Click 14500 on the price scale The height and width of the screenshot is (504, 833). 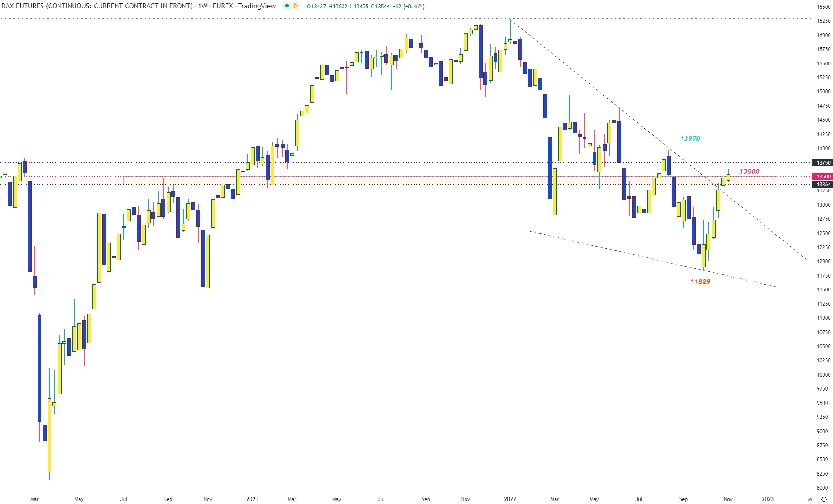(824, 120)
